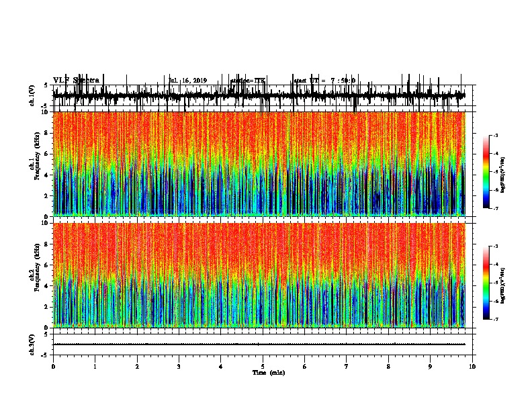Click time axis tick label "6"
532x411 pixels.
pyautogui.click(x=305, y=366)
